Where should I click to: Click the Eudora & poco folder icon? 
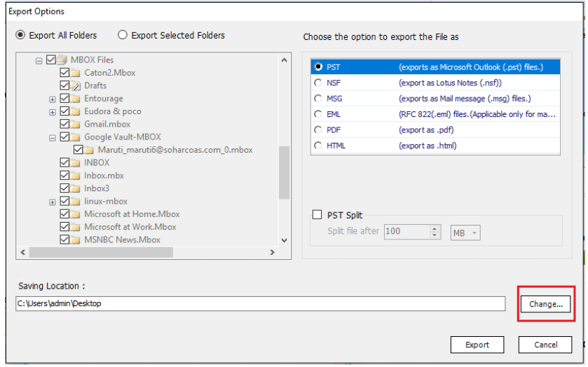[x=76, y=111]
